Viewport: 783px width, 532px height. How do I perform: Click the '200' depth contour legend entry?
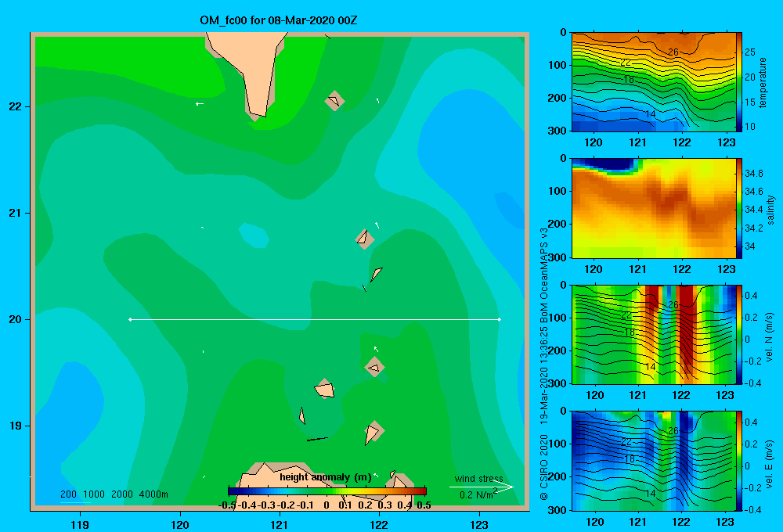(x=68, y=494)
